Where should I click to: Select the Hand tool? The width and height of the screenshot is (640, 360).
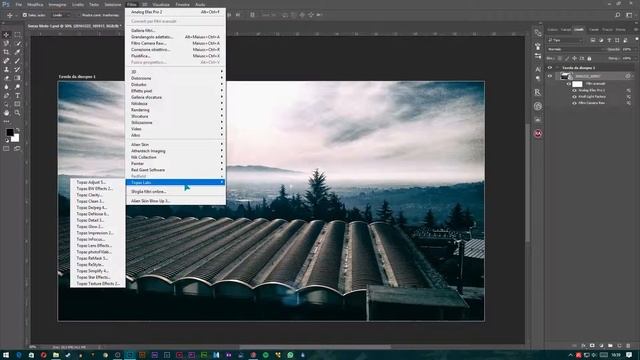tap(6, 113)
